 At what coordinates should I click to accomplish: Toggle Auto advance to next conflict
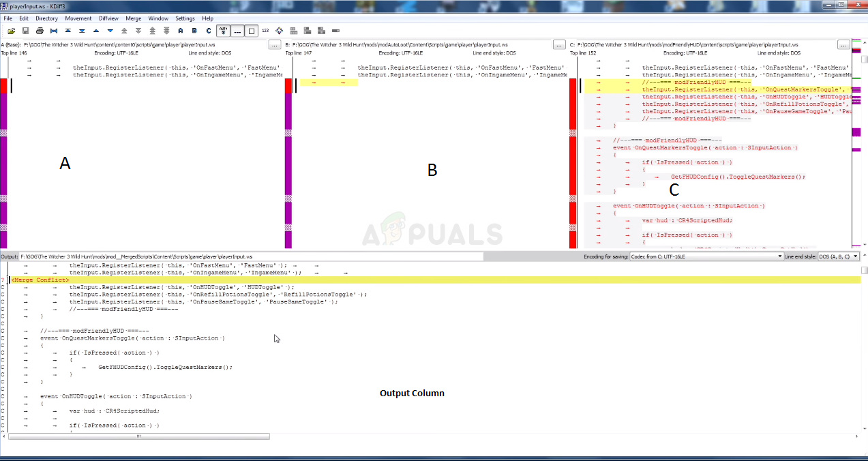pyautogui.click(x=223, y=31)
